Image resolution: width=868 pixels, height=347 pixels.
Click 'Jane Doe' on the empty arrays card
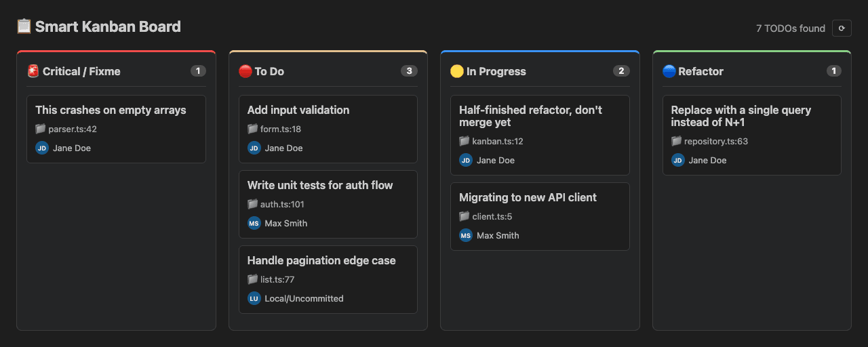pyautogui.click(x=72, y=148)
